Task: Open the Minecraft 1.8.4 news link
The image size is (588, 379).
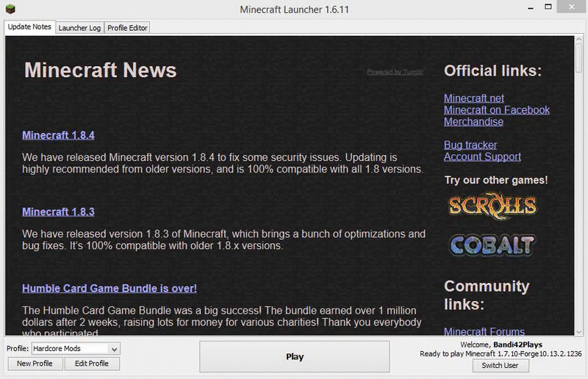Action: [x=58, y=135]
